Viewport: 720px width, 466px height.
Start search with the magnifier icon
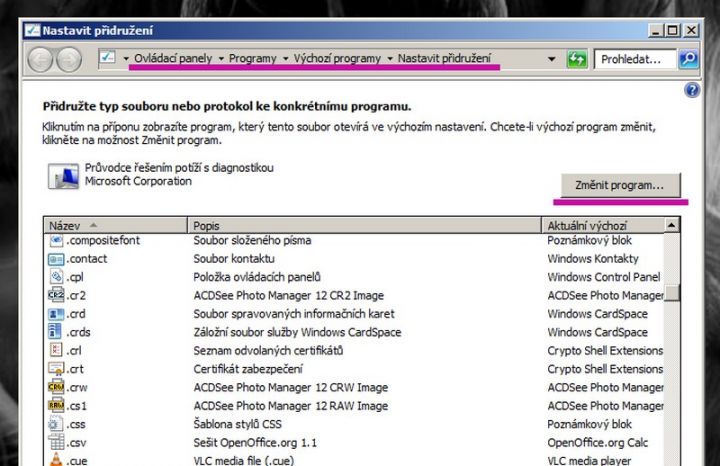(688, 59)
